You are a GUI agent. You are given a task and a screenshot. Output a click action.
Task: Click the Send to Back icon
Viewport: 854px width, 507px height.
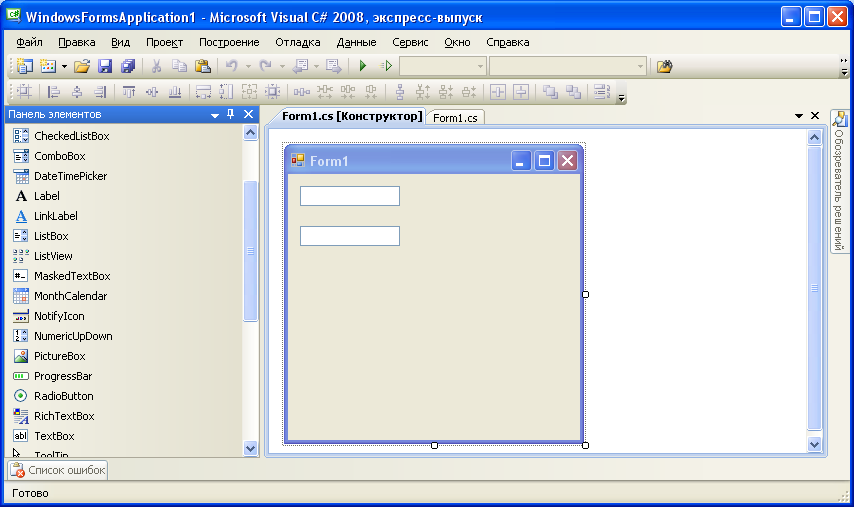[574, 91]
